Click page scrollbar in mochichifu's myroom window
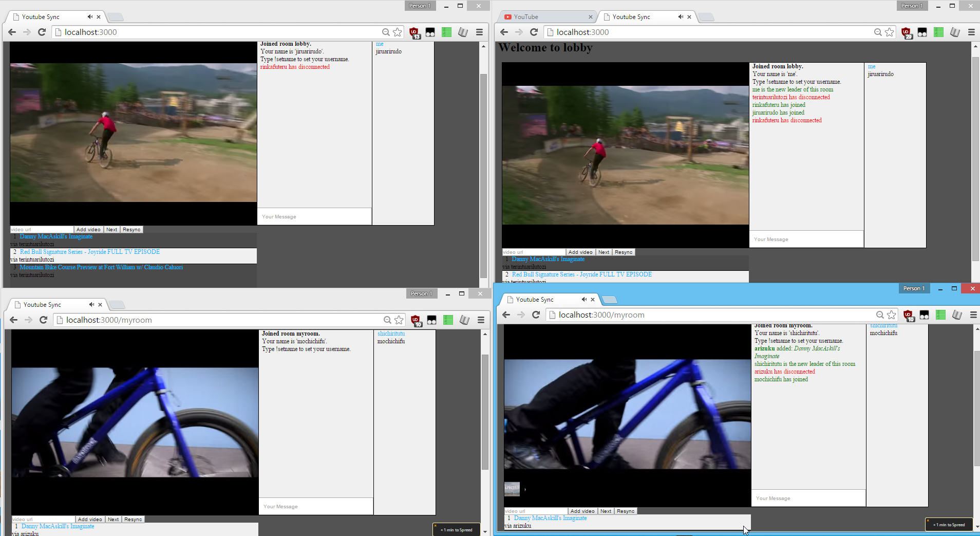 click(485, 411)
